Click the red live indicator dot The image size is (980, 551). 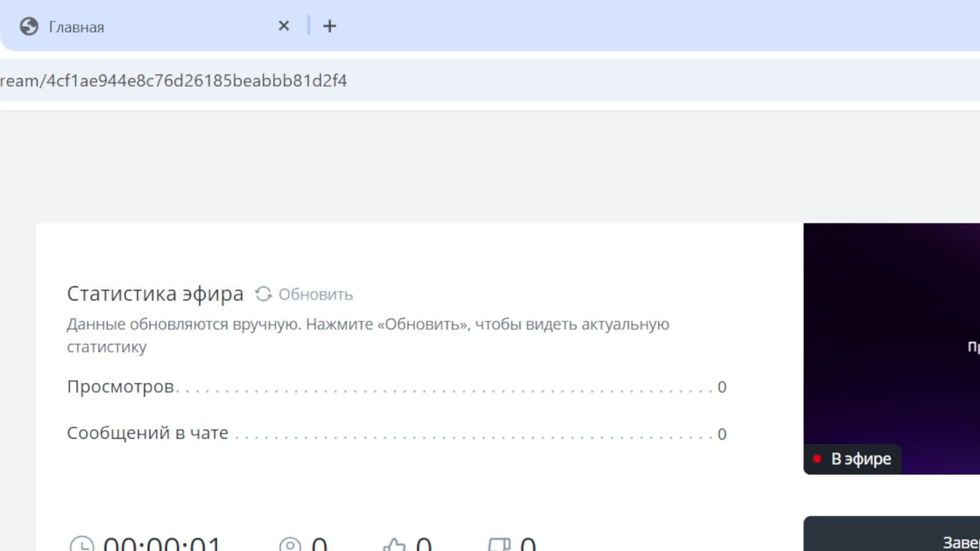(x=817, y=459)
